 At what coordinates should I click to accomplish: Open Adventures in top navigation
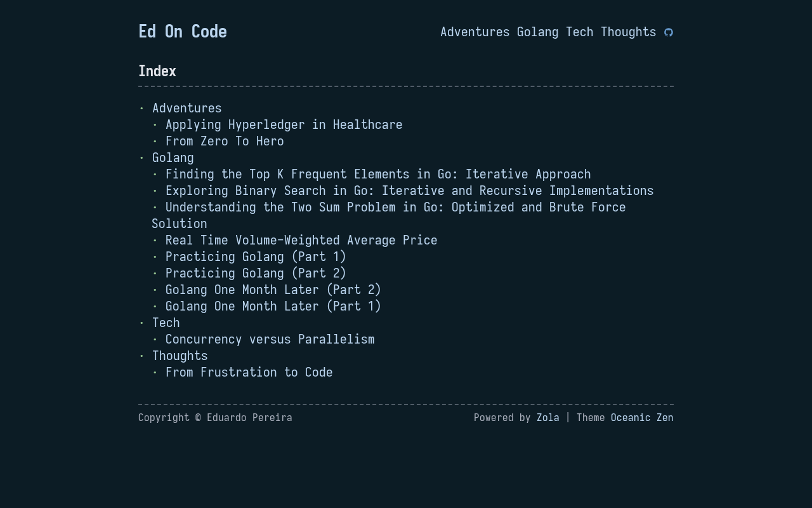(x=475, y=32)
